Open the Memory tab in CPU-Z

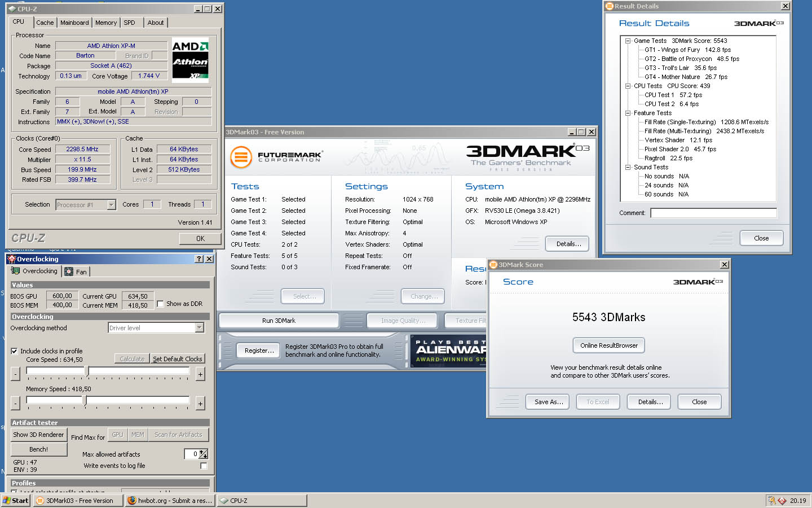[106, 23]
